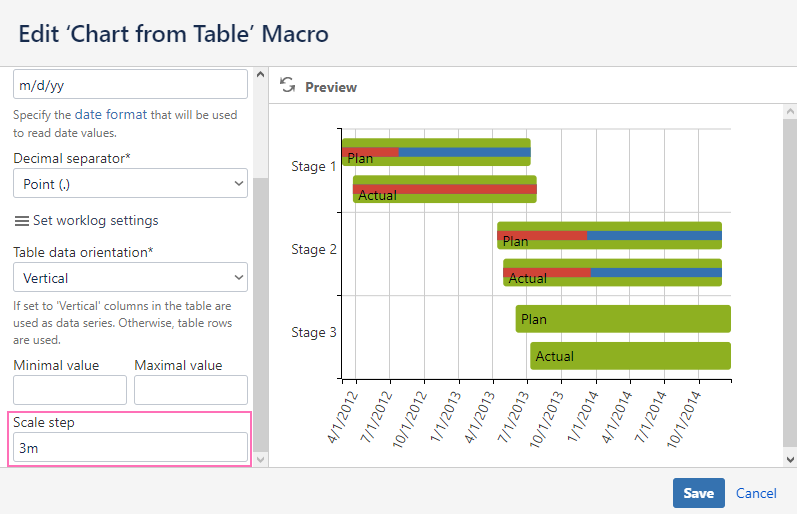Click into the Minimal value field
Image resolution: width=797 pixels, height=514 pixels.
(x=70, y=390)
